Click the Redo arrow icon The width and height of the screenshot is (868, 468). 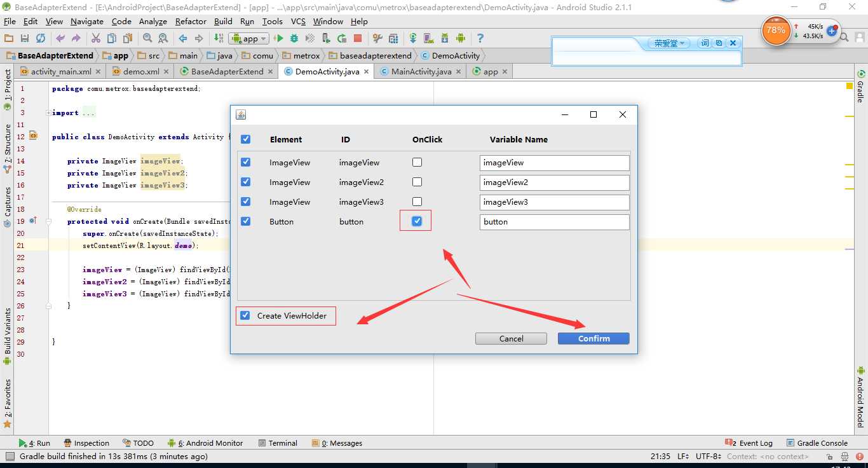click(76, 38)
